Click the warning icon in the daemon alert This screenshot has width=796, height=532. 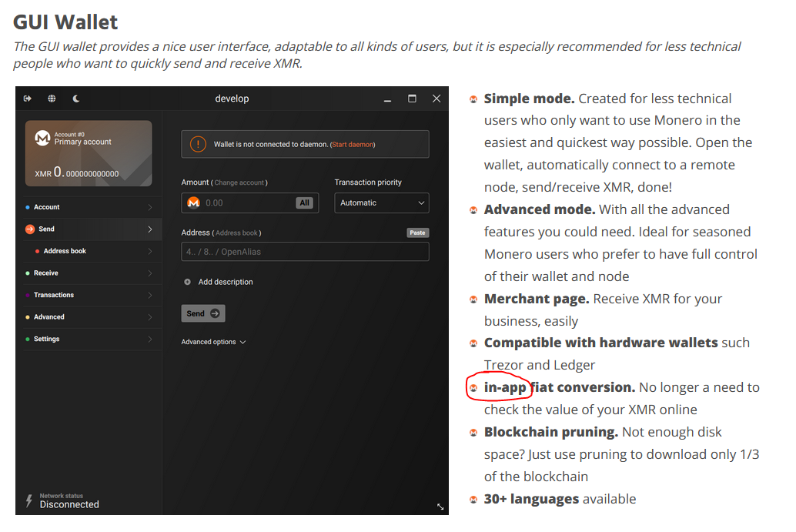click(x=198, y=144)
